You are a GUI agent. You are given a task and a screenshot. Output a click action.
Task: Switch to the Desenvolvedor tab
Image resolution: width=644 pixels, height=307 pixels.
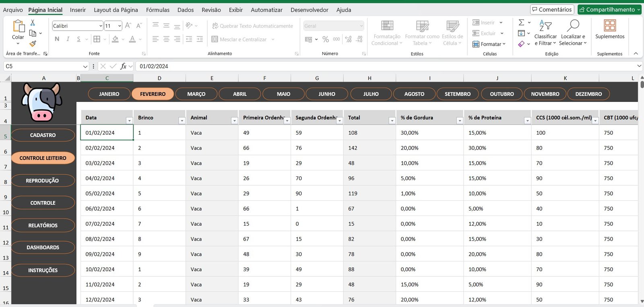point(310,10)
